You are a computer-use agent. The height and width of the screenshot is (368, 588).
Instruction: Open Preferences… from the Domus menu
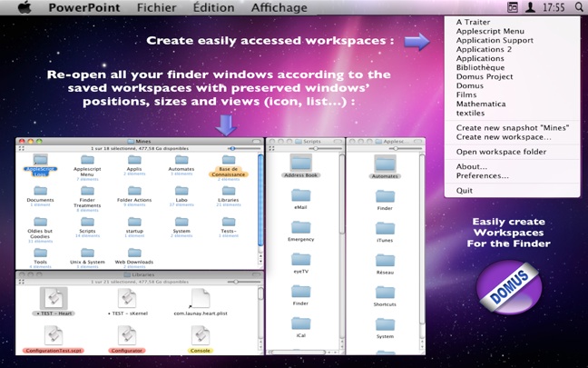pyautogui.click(x=482, y=175)
